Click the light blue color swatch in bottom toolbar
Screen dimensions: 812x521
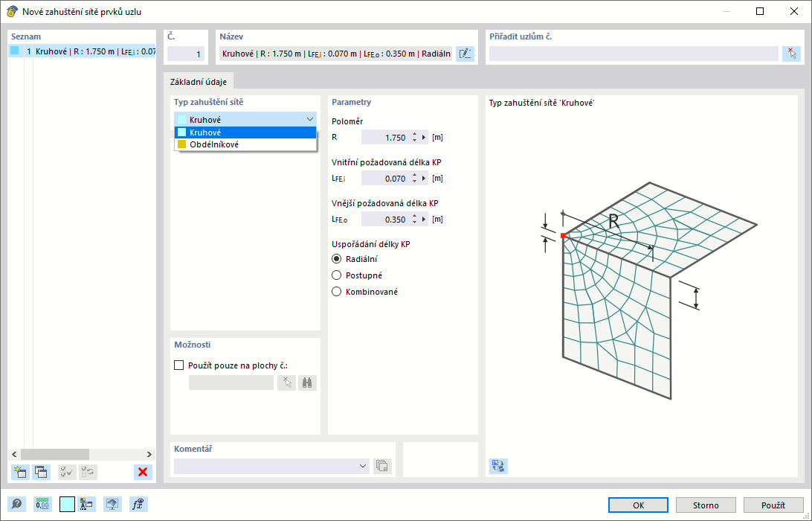point(68,504)
